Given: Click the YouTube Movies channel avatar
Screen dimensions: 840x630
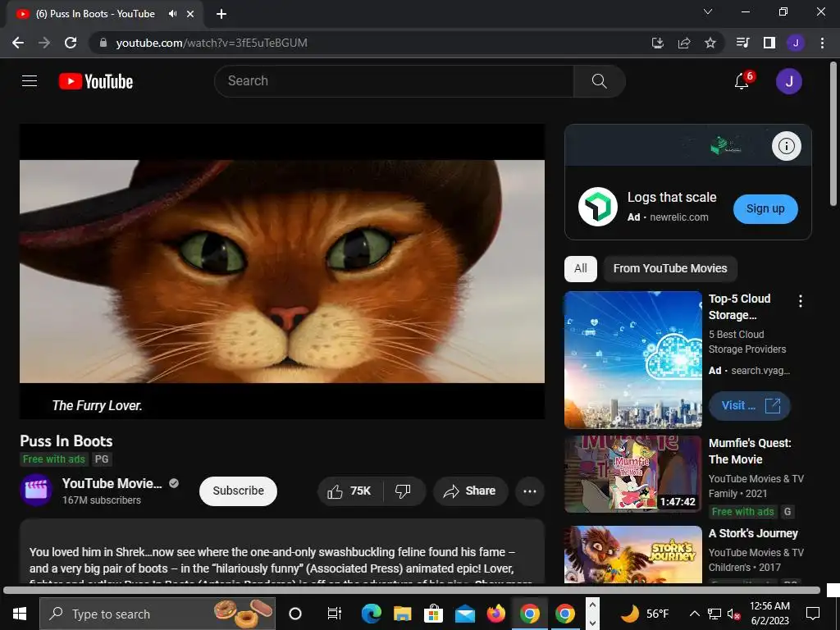Looking at the screenshot, I should point(36,491).
